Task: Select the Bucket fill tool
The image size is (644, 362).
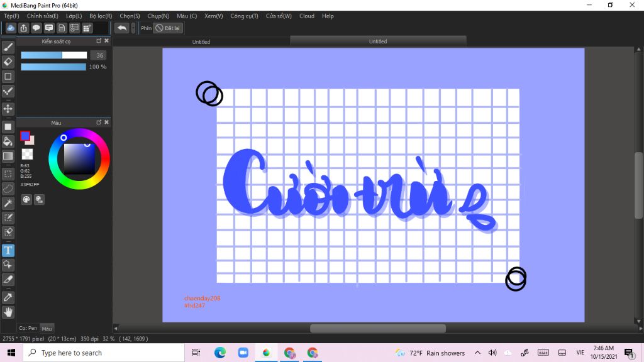Action: point(8,141)
